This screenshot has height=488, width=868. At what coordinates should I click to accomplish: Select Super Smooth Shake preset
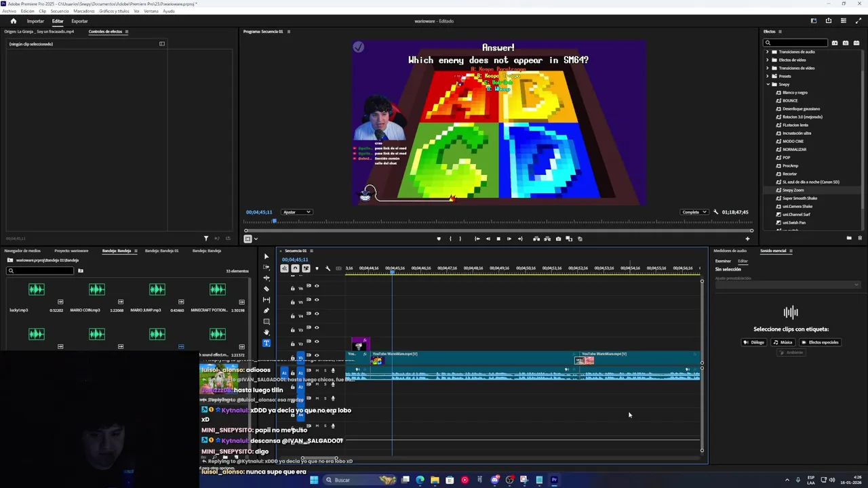pyautogui.click(x=800, y=199)
